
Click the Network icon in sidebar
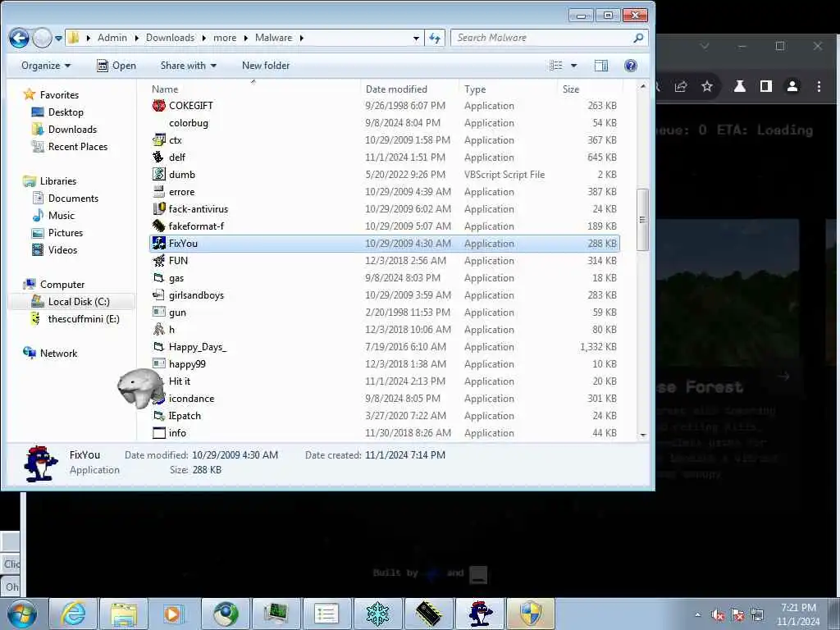point(29,353)
